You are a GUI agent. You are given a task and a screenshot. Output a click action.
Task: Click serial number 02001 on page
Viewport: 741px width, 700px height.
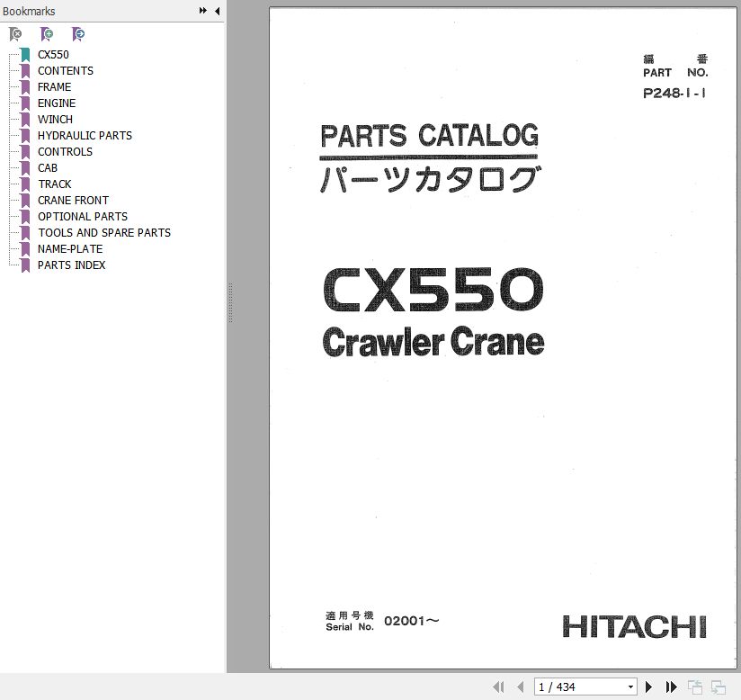[x=412, y=621]
